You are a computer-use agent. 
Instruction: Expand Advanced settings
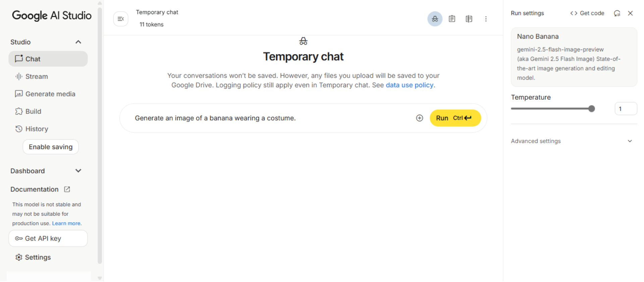[x=630, y=141]
